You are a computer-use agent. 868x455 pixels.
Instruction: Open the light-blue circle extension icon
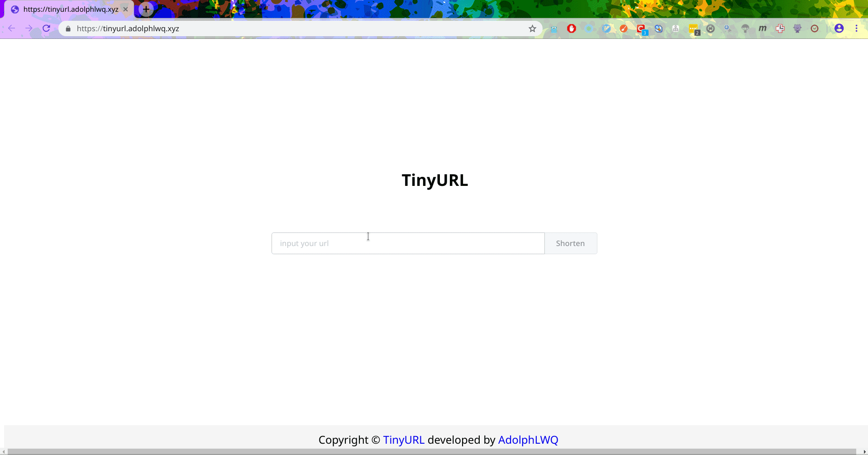point(589,28)
